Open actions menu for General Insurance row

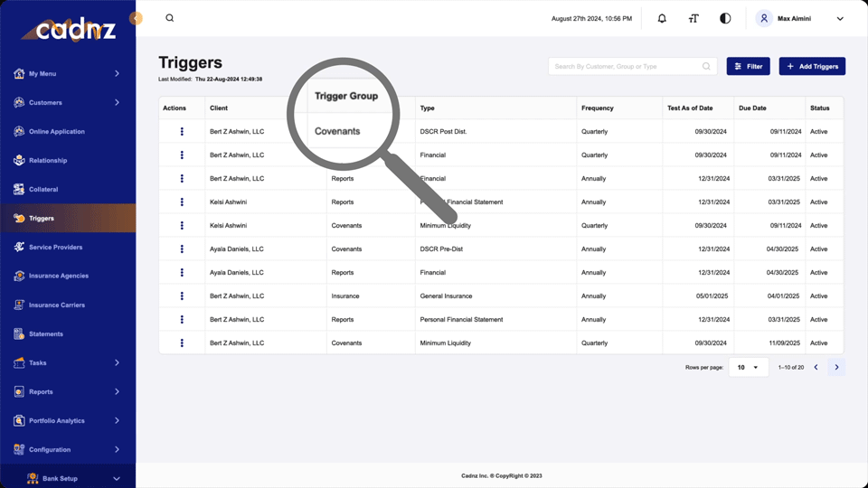(182, 296)
